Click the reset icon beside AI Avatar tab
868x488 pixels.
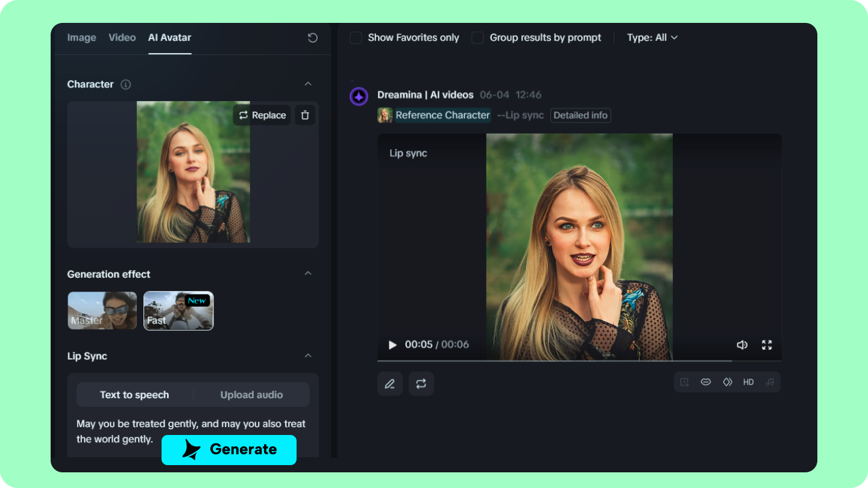pos(312,38)
